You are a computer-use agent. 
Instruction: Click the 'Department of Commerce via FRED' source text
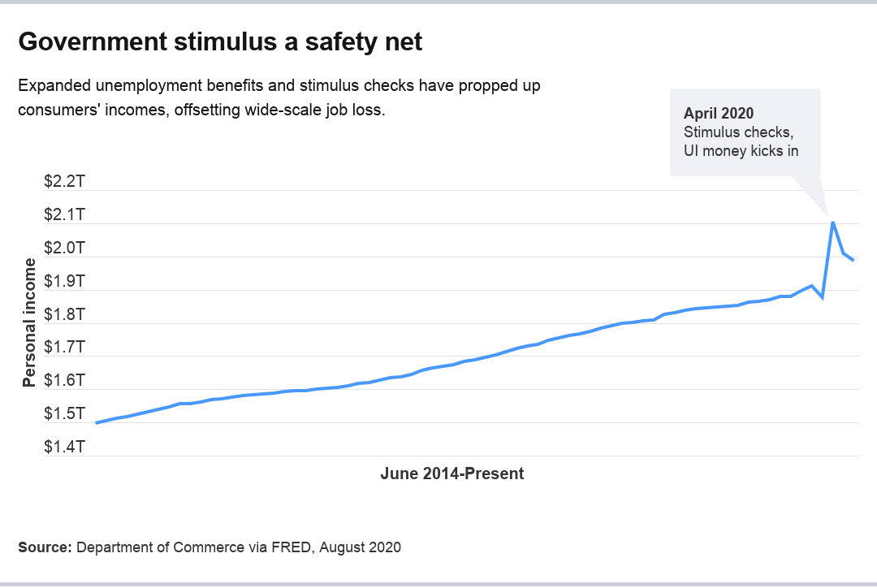[193, 547]
